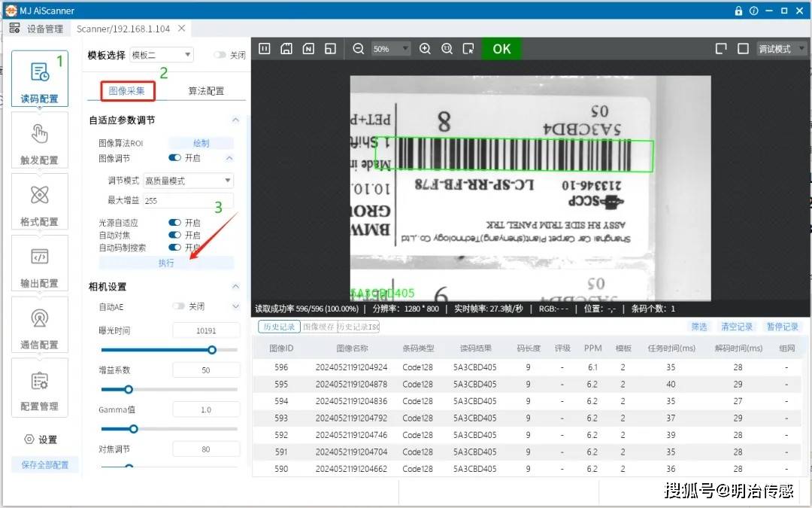
Task: Switch to the 算法配置 tab
Action: pyautogui.click(x=206, y=91)
